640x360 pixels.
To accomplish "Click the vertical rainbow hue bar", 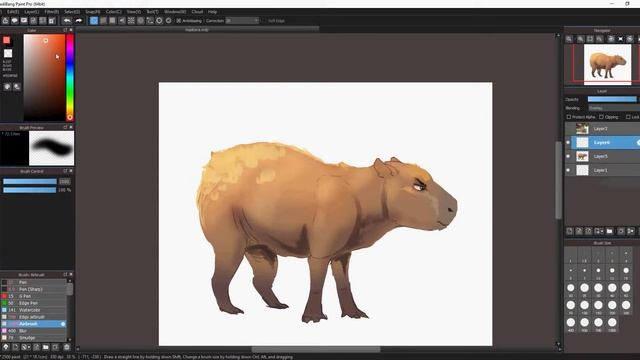I will (70, 78).
